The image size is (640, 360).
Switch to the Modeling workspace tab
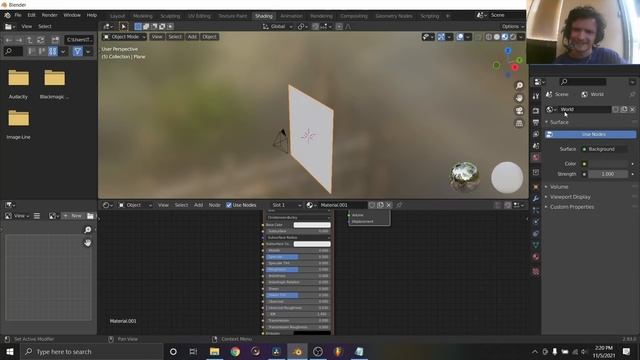[x=143, y=16]
